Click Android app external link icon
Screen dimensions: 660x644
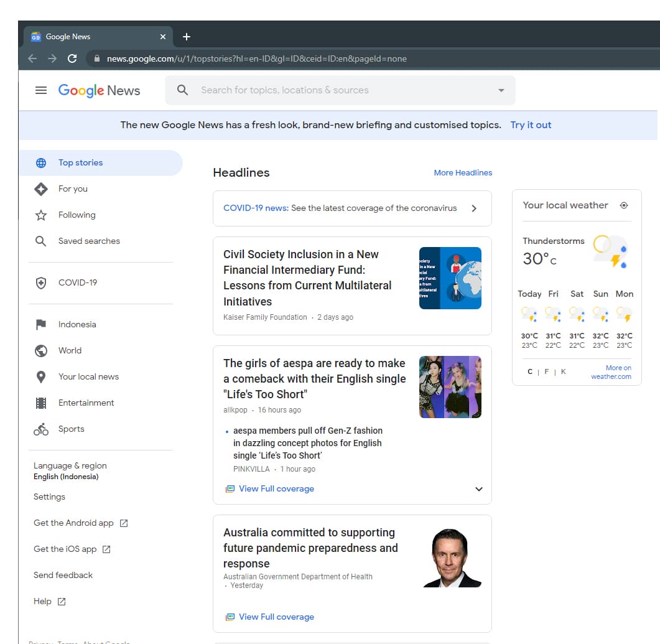click(x=123, y=523)
